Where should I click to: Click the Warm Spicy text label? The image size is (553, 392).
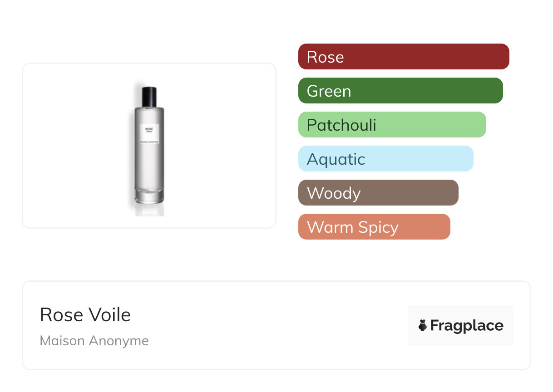click(x=352, y=227)
